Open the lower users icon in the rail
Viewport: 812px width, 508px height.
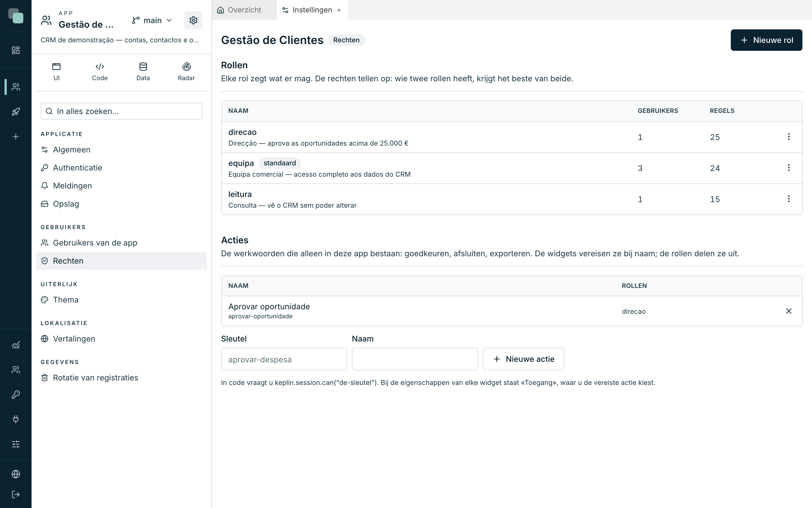click(16, 370)
